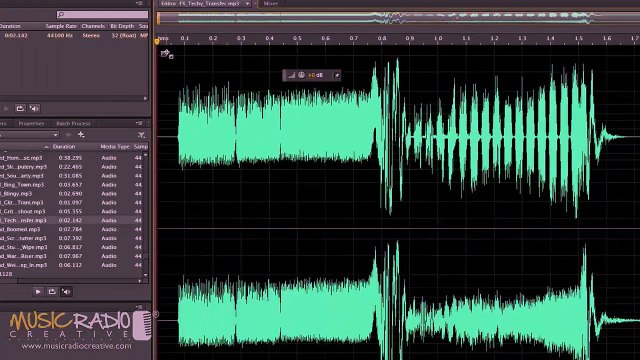This screenshot has width=640, height=360.
Task: Click the Stereo channels cell in Files
Action: pos(91,36)
